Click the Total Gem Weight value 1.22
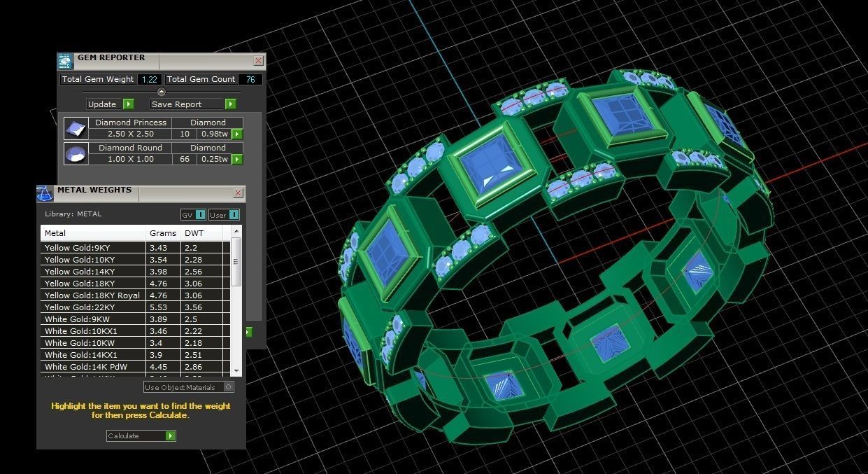The height and width of the screenshot is (474, 868). [150, 80]
